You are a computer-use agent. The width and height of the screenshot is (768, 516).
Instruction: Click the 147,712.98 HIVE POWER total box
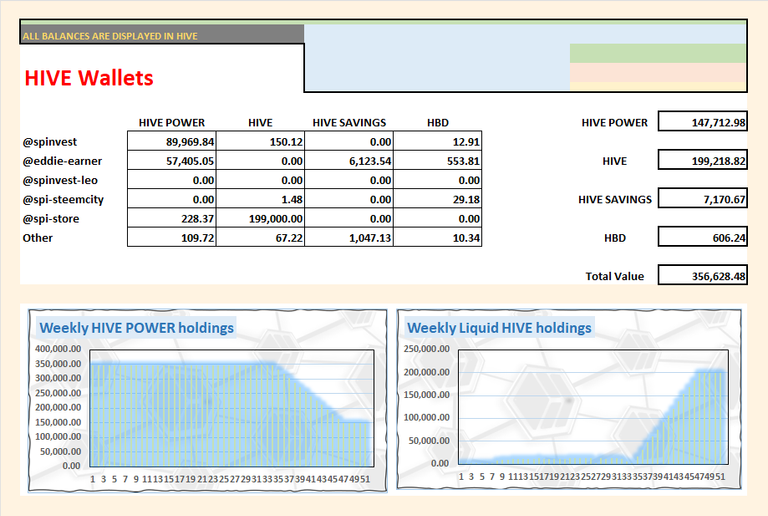pos(702,122)
